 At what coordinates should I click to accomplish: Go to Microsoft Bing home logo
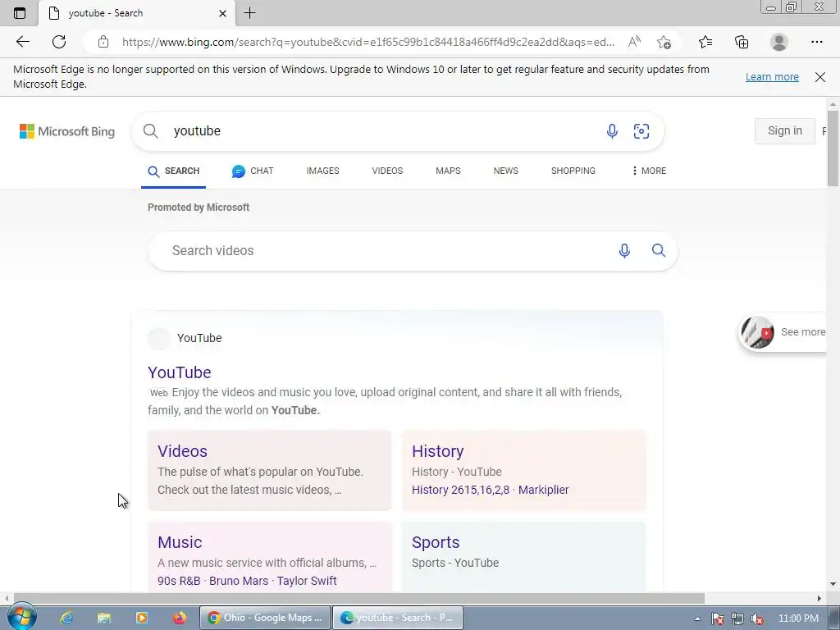click(x=67, y=131)
